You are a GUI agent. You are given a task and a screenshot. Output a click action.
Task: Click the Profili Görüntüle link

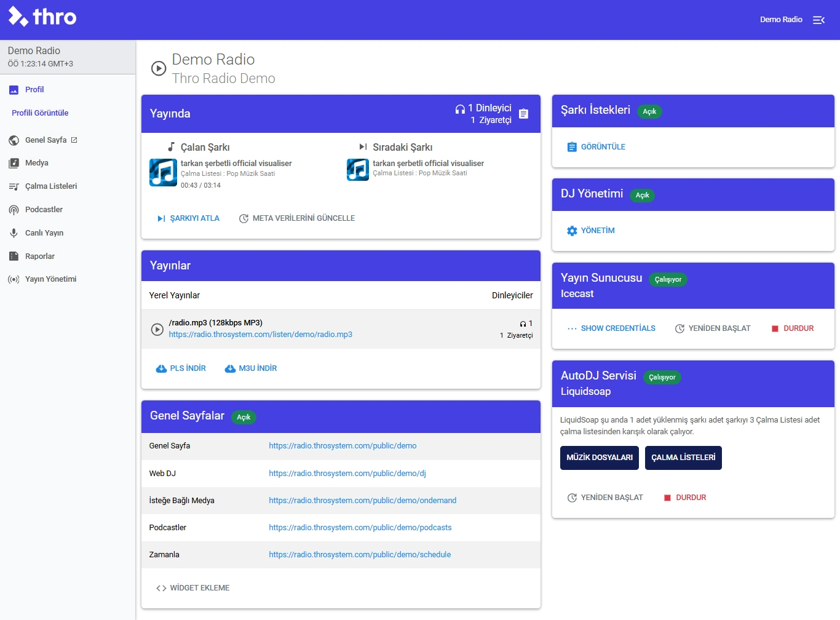[x=40, y=113]
